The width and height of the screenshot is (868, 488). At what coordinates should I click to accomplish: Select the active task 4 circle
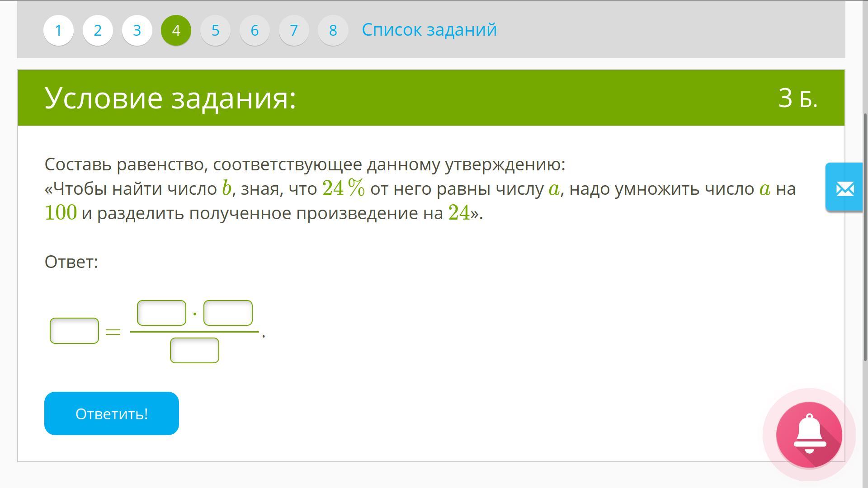(x=176, y=30)
